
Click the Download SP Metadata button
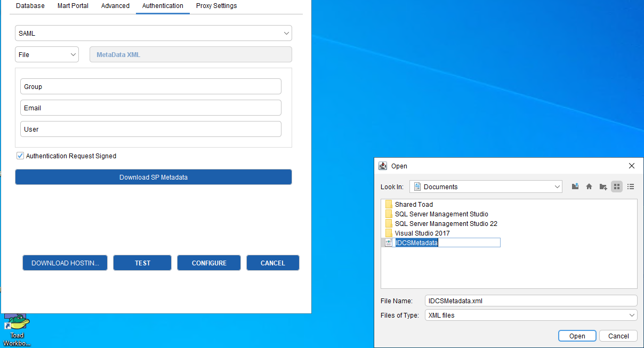(x=153, y=177)
